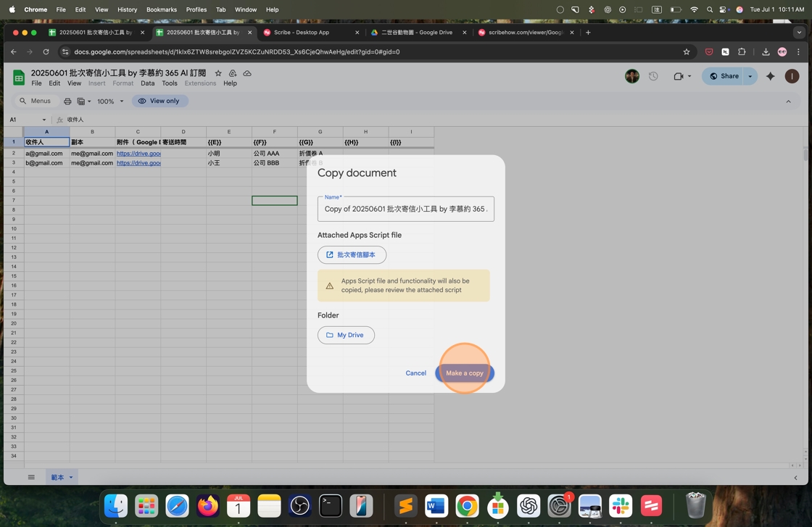View the cloud document status icon
Viewport: 812px width, 527px height.
click(x=247, y=73)
